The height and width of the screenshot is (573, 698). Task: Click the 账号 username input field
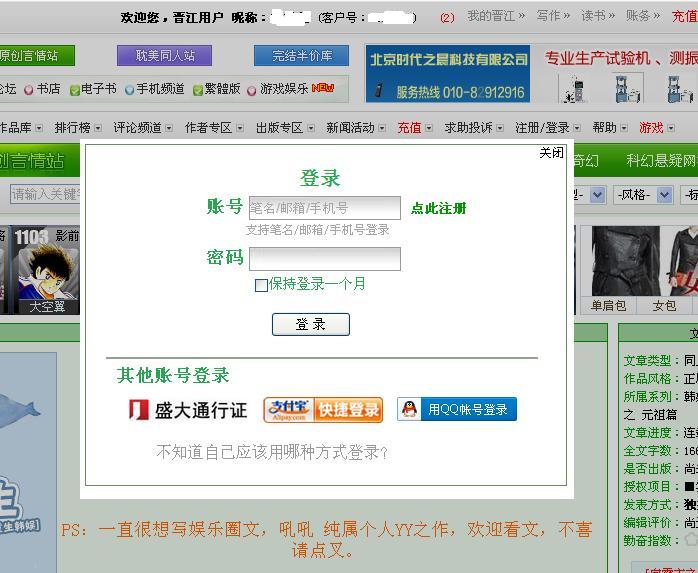point(325,208)
